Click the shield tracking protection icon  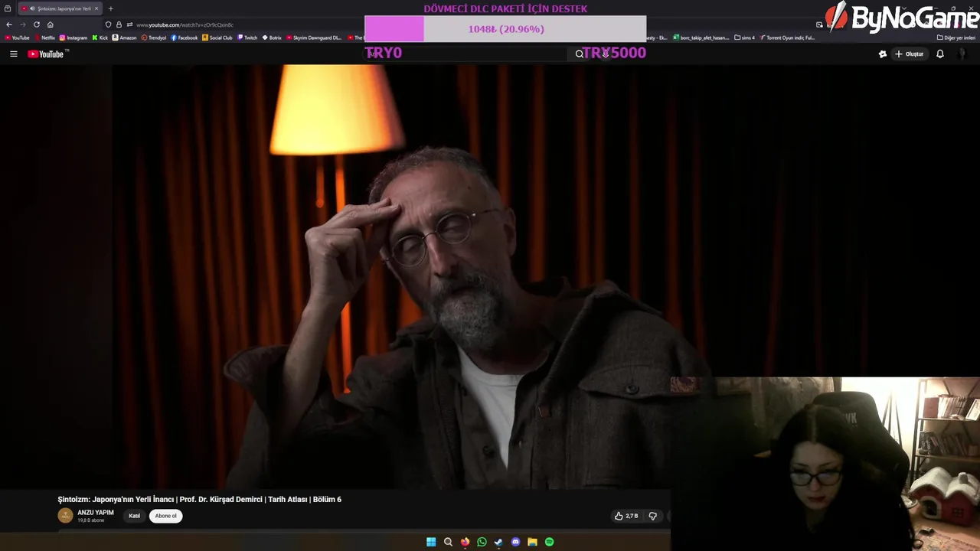pos(108,24)
